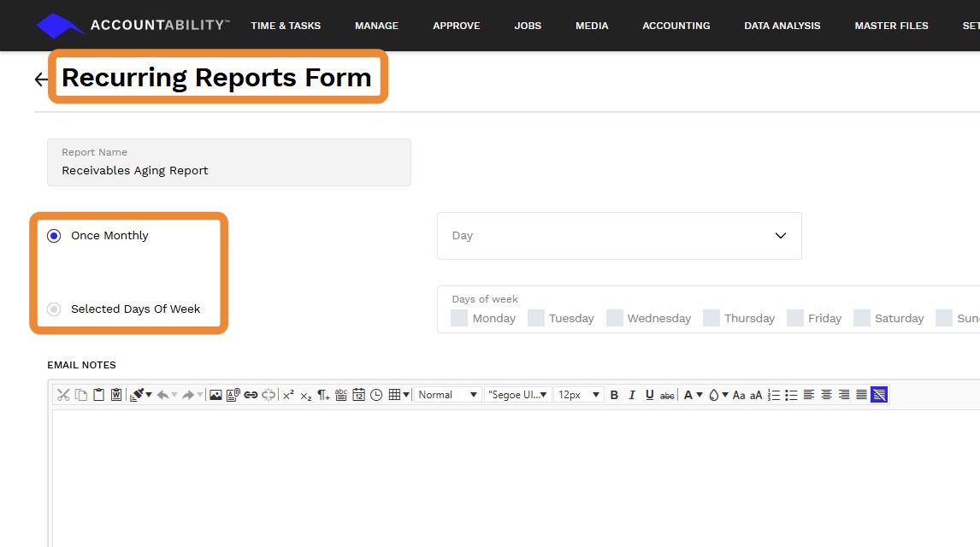
Task: Open the Manage menu
Action: click(377, 26)
